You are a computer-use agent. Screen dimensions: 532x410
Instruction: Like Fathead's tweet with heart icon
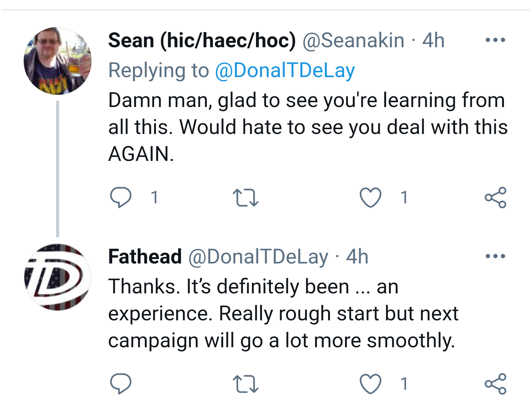371,384
